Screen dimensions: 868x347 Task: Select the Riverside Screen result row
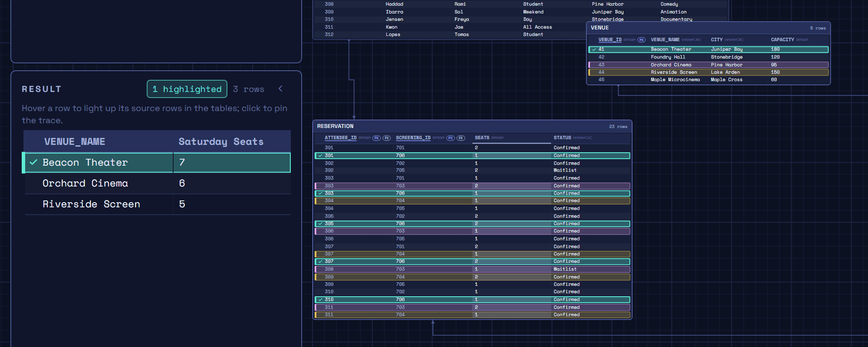tap(158, 204)
